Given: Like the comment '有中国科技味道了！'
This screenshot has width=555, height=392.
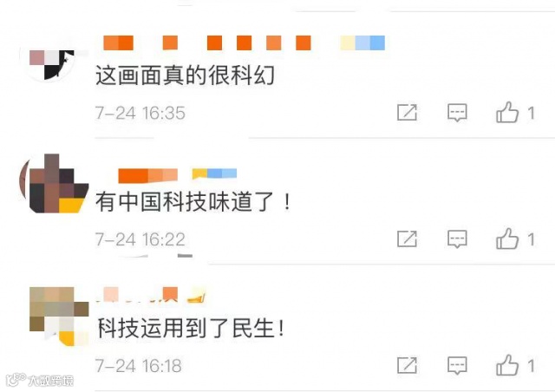Looking at the screenshot, I should (507, 238).
